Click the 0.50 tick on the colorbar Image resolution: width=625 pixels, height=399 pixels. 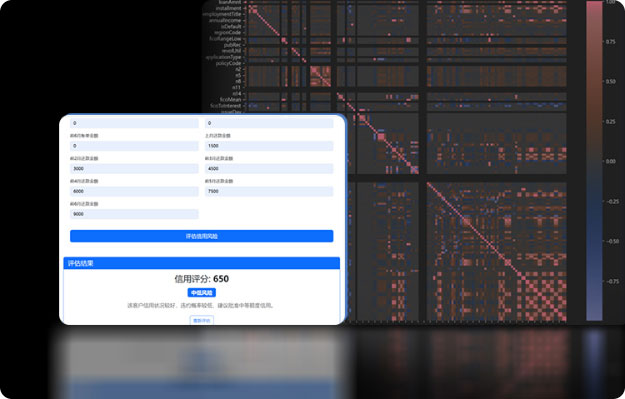610,81
